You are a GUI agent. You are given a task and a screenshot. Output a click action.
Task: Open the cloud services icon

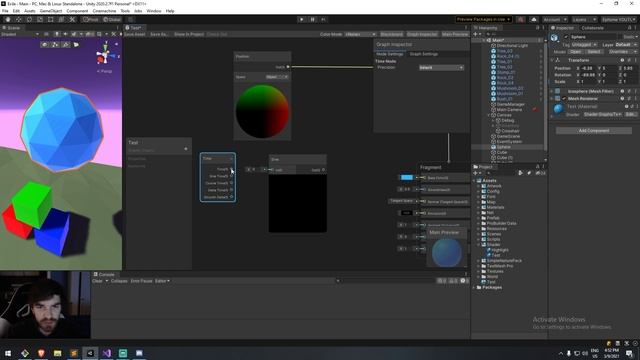tap(533, 20)
